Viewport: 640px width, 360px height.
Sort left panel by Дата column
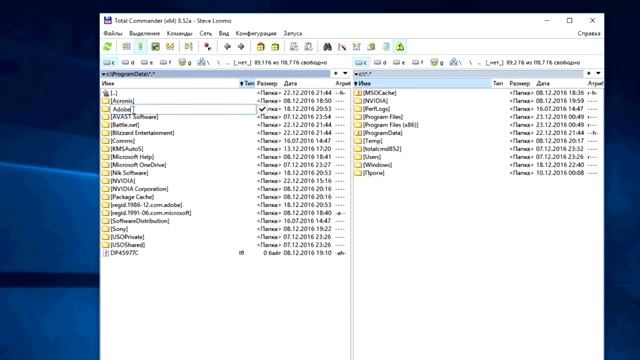pos(308,83)
